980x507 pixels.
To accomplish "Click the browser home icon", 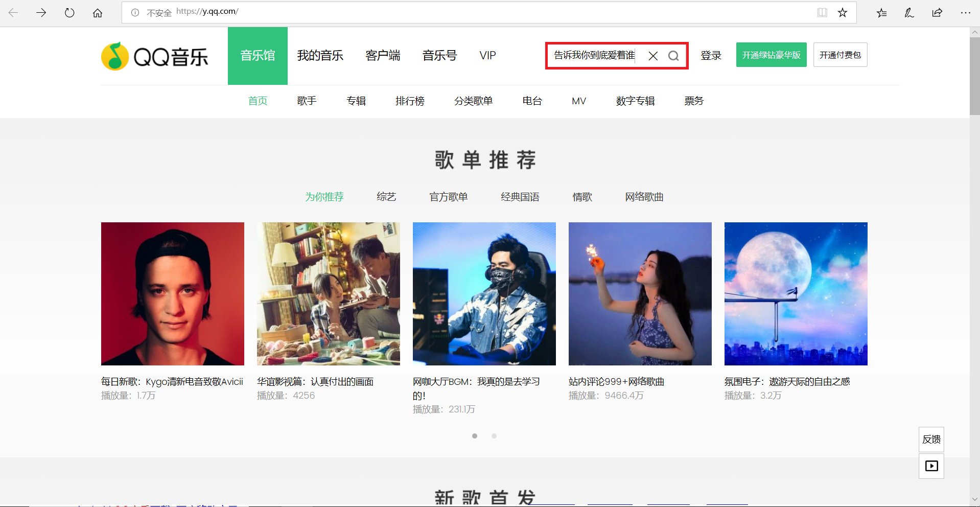I will click(x=97, y=12).
